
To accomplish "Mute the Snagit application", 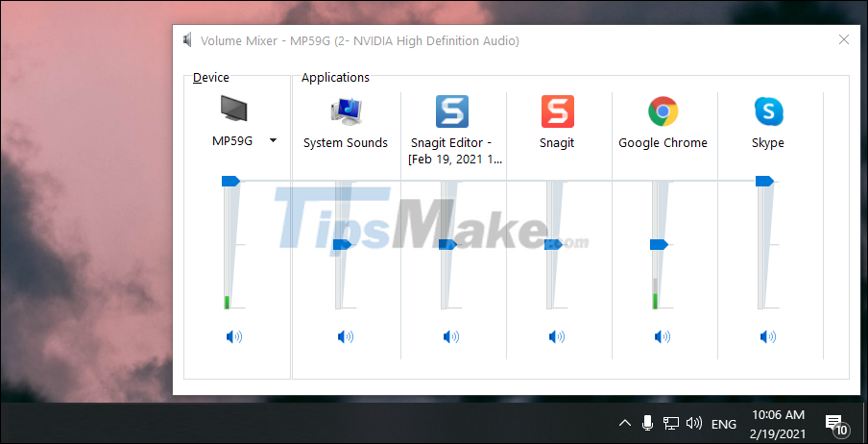I will click(x=557, y=336).
